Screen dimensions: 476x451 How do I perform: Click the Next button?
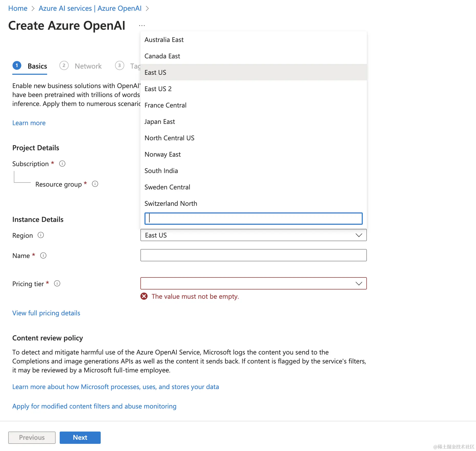(80, 437)
